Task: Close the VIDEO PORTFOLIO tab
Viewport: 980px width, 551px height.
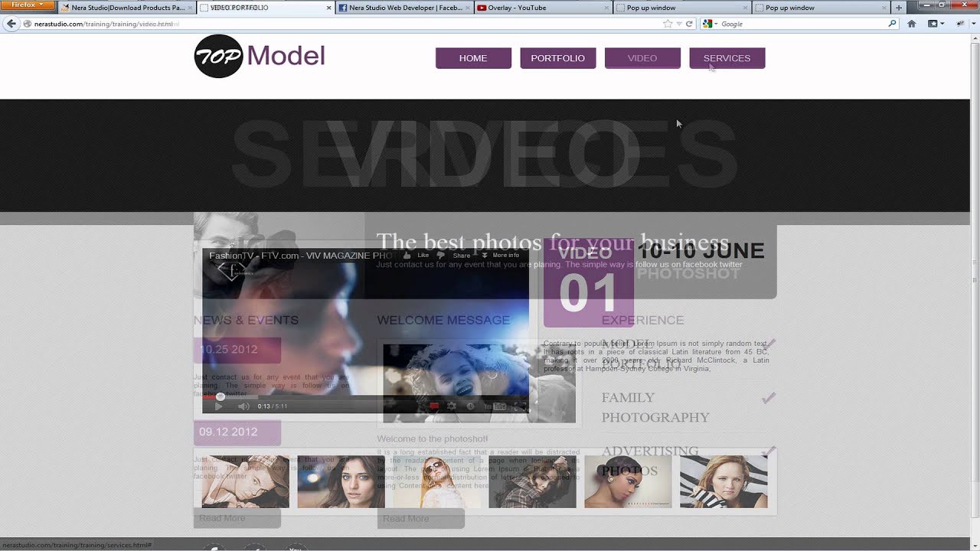Action: pos(329,8)
